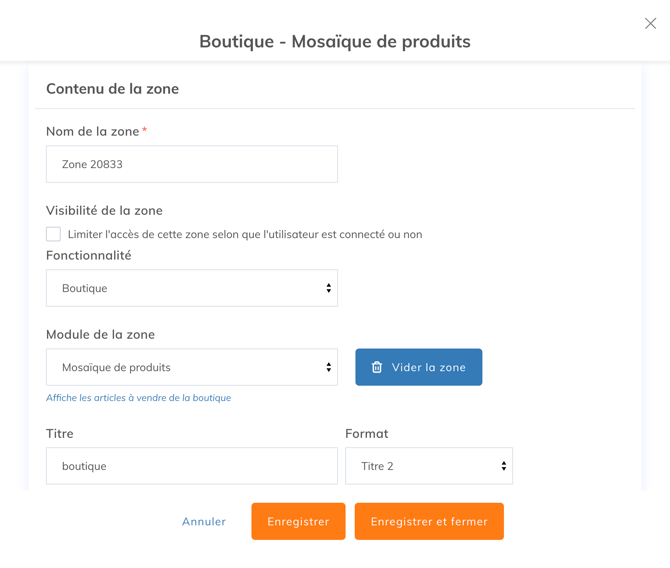Click the Annuler link
Screen dimensions: 670x568
204,521
